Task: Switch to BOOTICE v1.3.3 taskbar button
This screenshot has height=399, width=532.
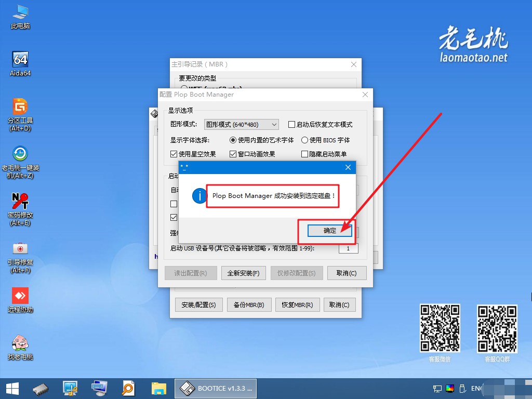Action: pyautogui.click(x=216, y=389)
